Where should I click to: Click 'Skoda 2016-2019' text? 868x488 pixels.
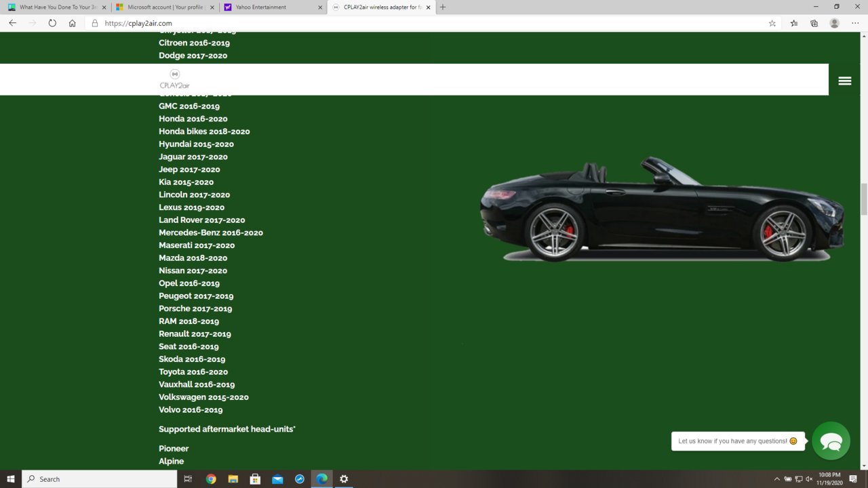coord(192,359)
